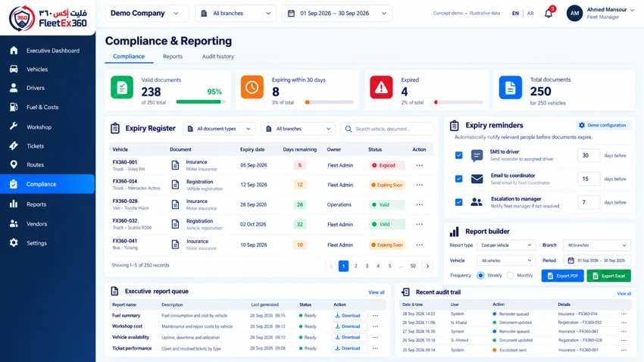
Task: Switch to the Audit history tab
Action: [x=218, y=56]
